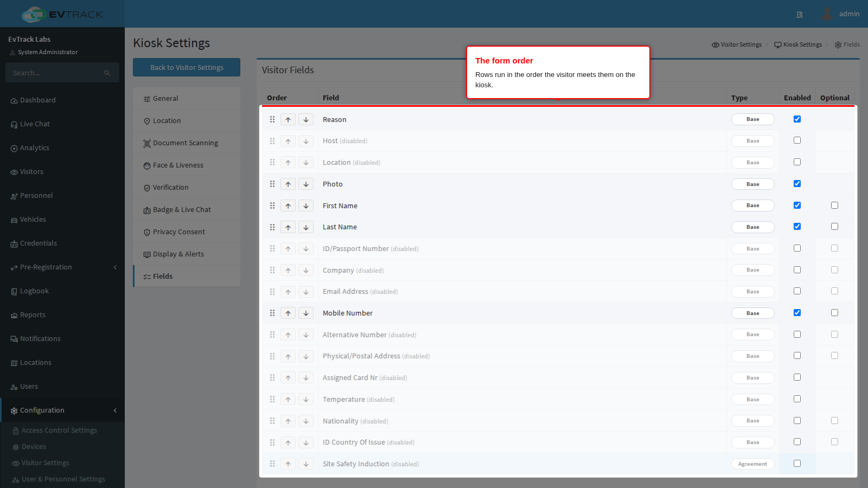Grab the drag handle for First Name

(272, 206)
